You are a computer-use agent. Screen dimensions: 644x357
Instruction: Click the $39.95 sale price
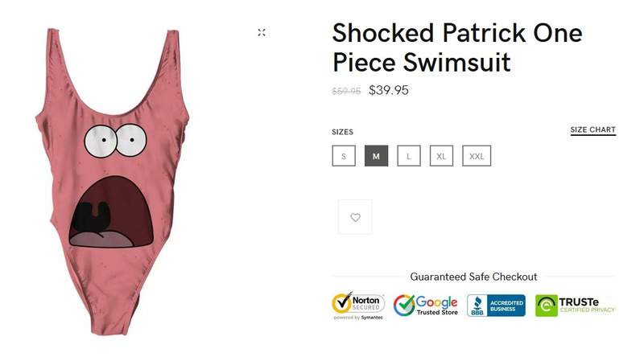pyautogui.click(x=389, y=90)
